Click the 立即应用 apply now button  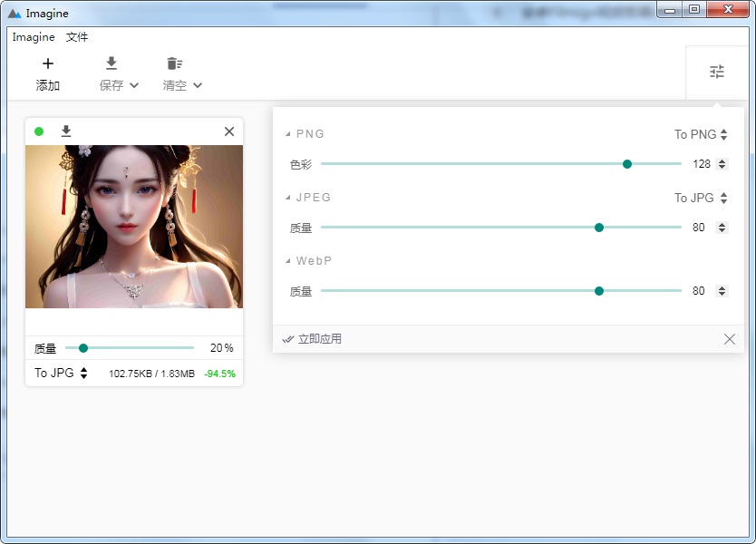(312, 339)
